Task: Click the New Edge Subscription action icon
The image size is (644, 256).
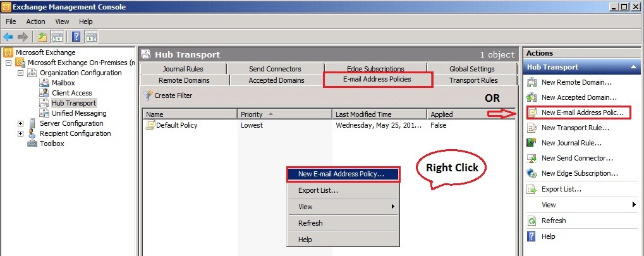Action: 532,173
